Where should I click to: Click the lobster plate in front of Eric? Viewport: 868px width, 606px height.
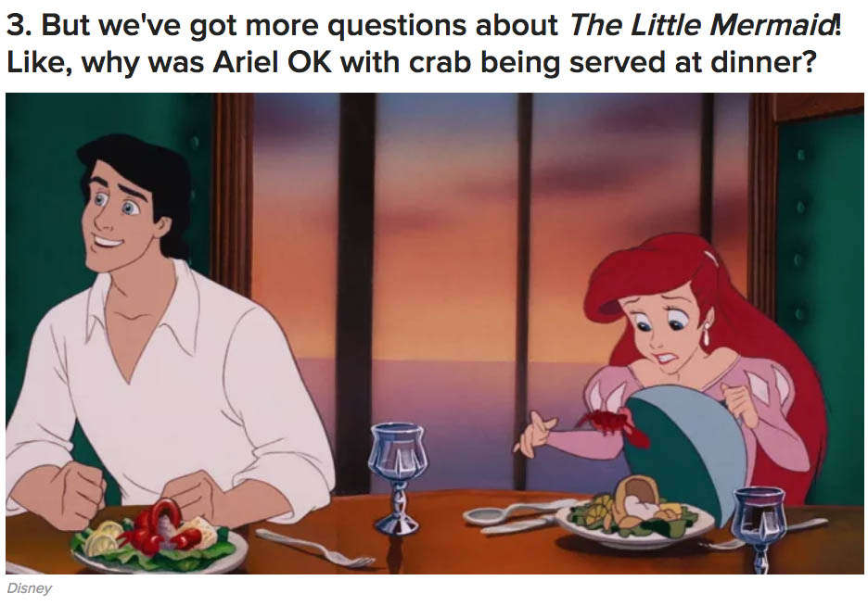point(158,537)
